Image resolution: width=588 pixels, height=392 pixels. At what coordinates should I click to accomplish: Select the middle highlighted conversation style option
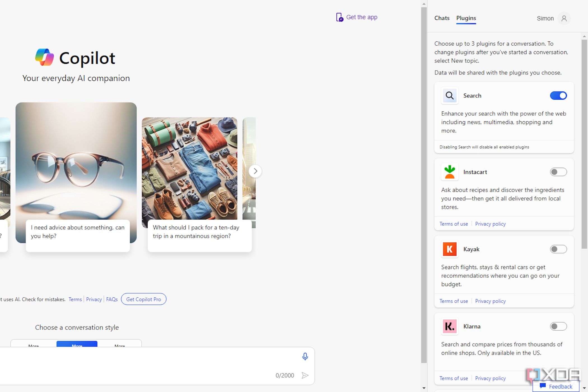tap(77, 344)
